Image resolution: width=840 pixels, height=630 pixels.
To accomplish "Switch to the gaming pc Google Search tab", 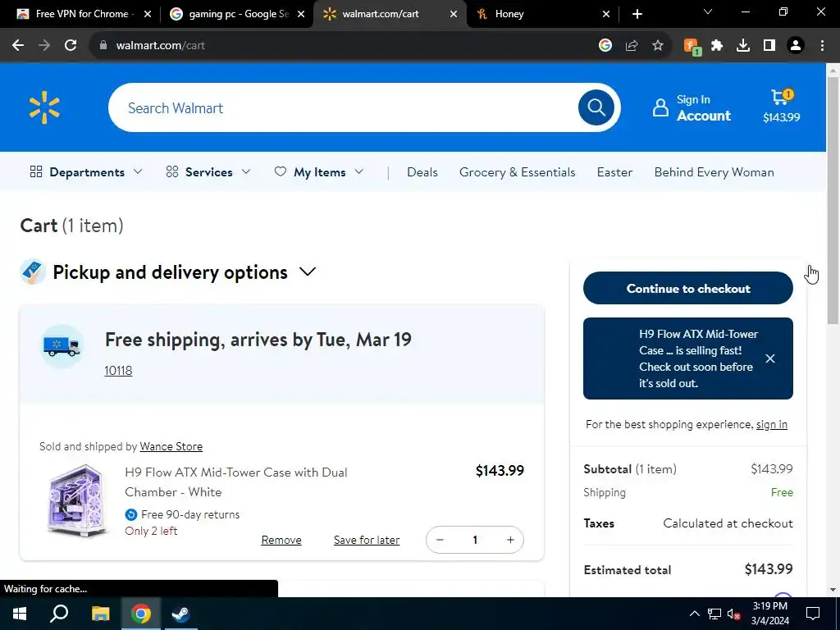I will click(x=236, y=14).
